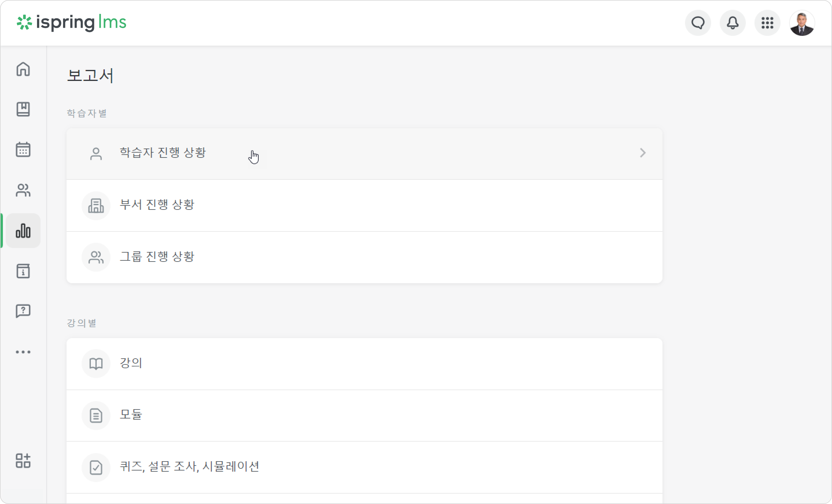
Task: Show more sidebar options via three dots
Action: pos(23,352)
